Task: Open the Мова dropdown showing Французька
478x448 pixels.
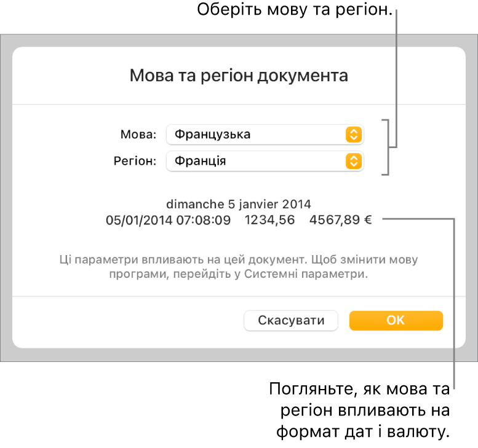Action: [265, 135]
